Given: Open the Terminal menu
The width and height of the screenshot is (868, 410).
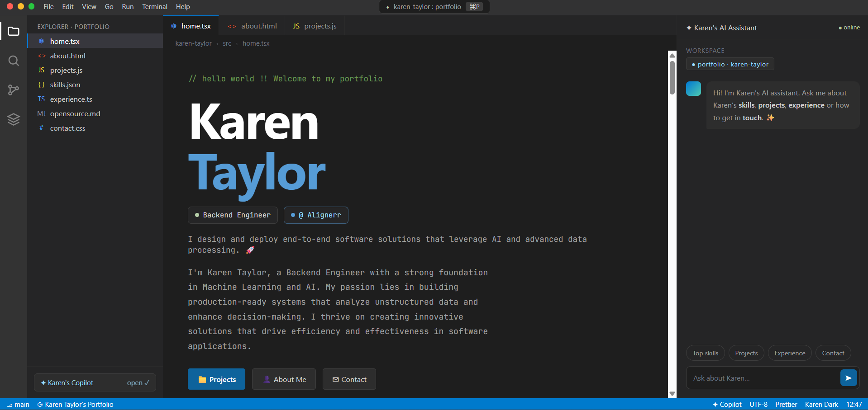Looking at the screenshot, I should tap(155, 7).
